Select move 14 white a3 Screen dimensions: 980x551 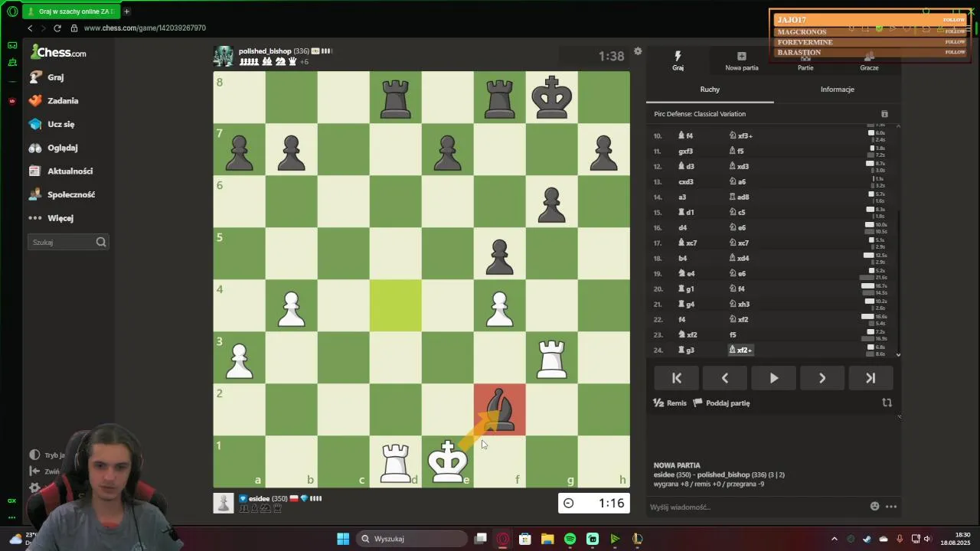(682, 197)
